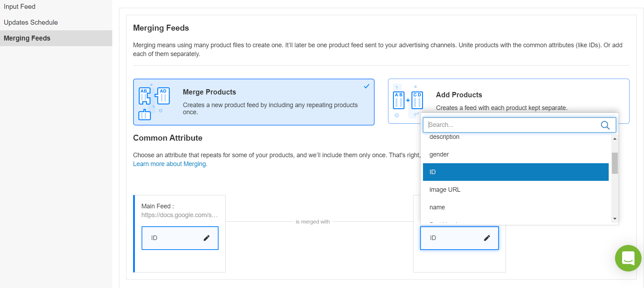Click the Merge Products puzzle illustration

pos(154,102)
